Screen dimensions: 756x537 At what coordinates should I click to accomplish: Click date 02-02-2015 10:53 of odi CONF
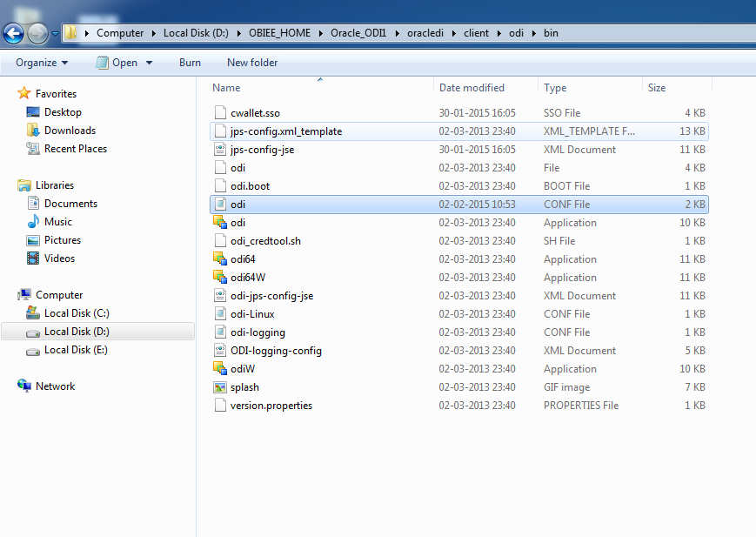(x=477, y=205)
